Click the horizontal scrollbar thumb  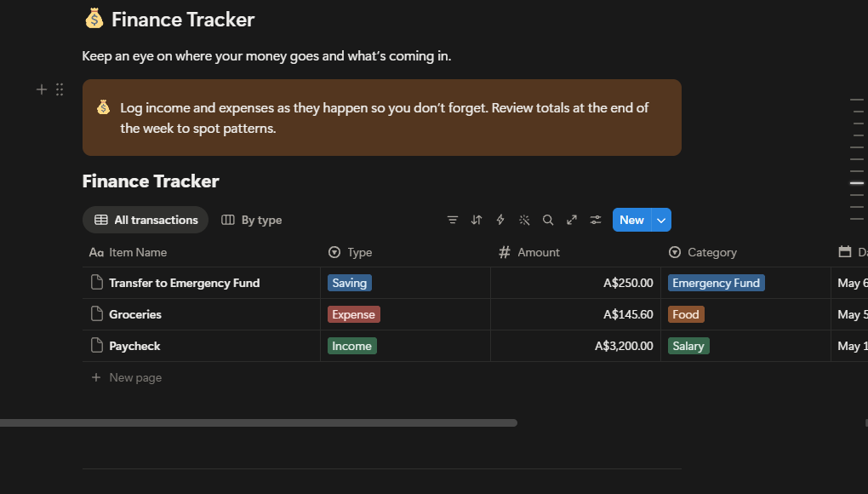click(x=259, y=422)
